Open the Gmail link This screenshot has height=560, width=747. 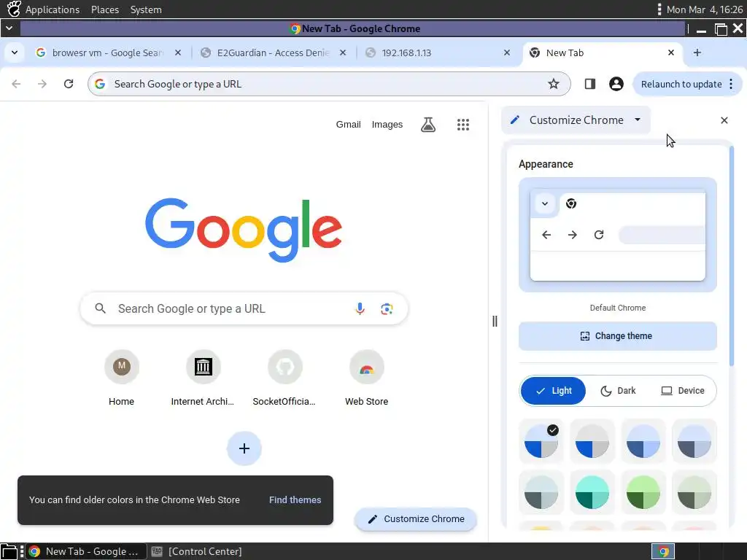coord(348,124)
